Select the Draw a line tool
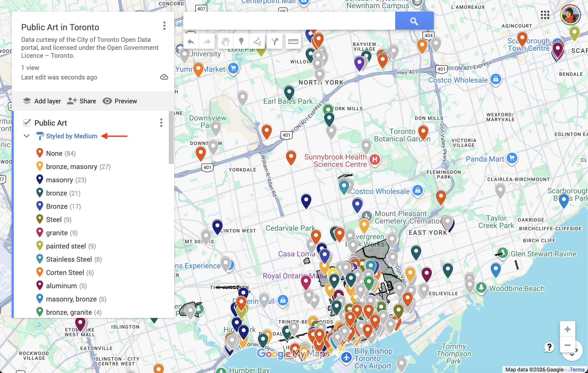588x373 pixels. [x=257, y=42]
